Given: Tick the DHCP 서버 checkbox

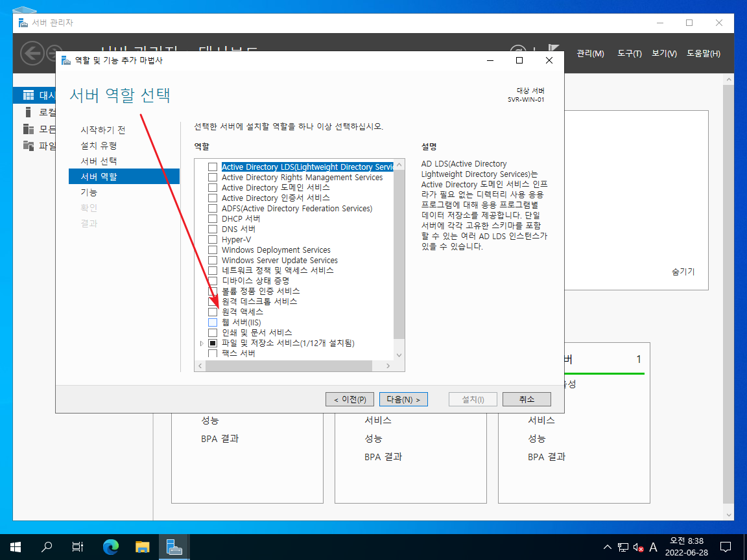Looking at the screenshot, I should coord(213,219).
